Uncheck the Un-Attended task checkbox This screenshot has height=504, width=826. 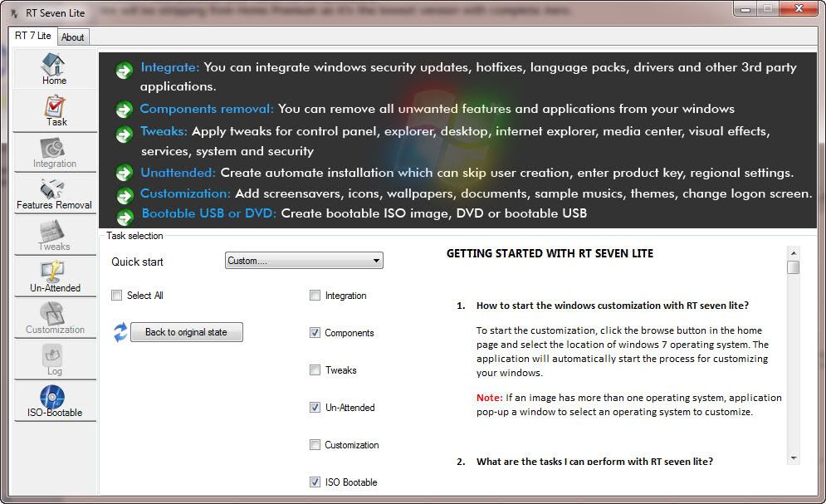coord(315,408)
